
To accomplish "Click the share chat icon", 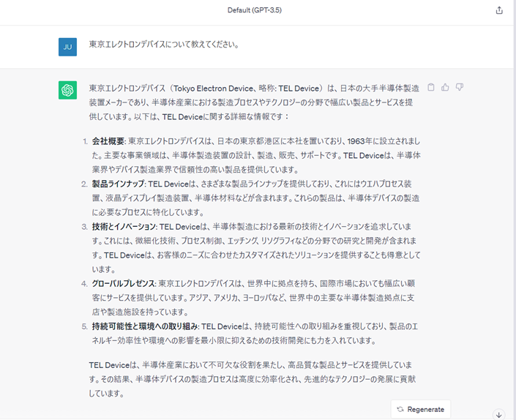I will [499, 10].
